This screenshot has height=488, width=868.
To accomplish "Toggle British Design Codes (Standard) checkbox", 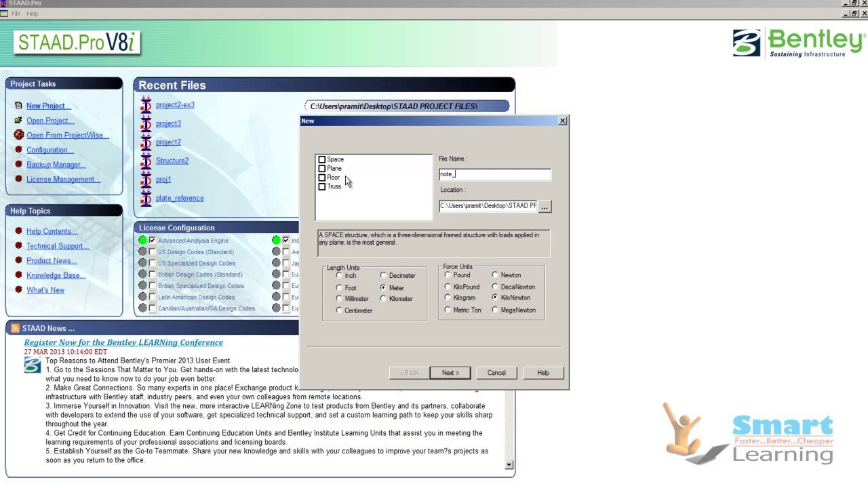I will (153, 274).
